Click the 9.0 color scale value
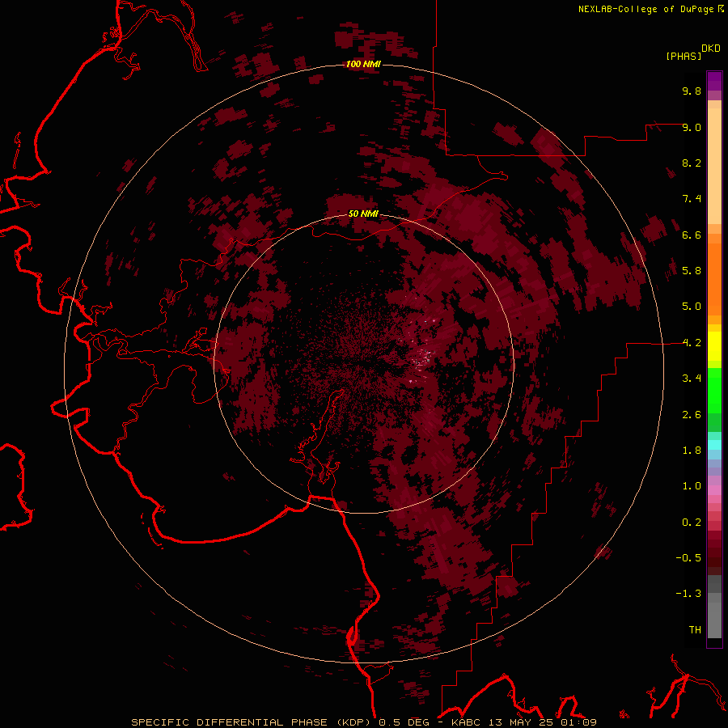Screen dimensions: 728x728 click(x=692, y=127)
